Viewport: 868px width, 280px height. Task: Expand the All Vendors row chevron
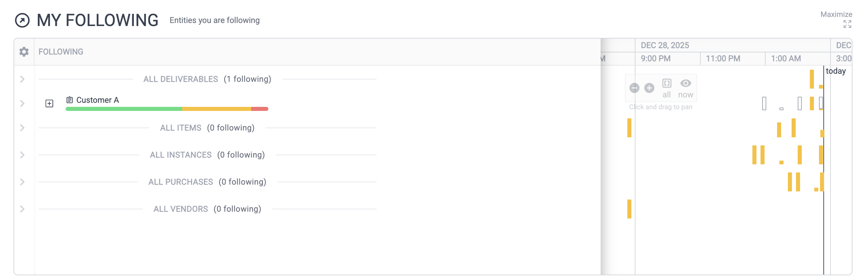tap(22, 209)
